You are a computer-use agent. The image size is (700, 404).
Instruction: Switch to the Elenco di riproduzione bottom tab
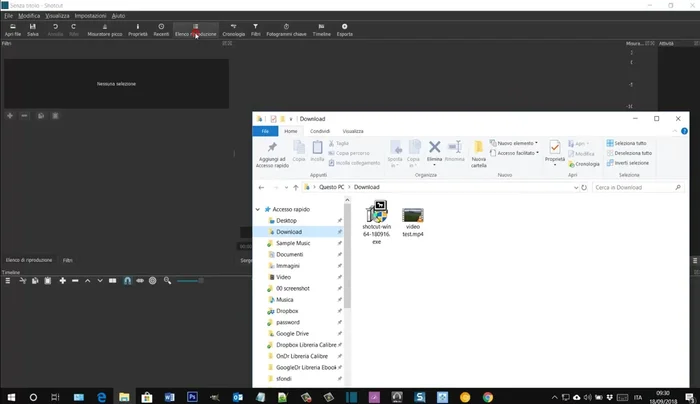pos(27,260)
